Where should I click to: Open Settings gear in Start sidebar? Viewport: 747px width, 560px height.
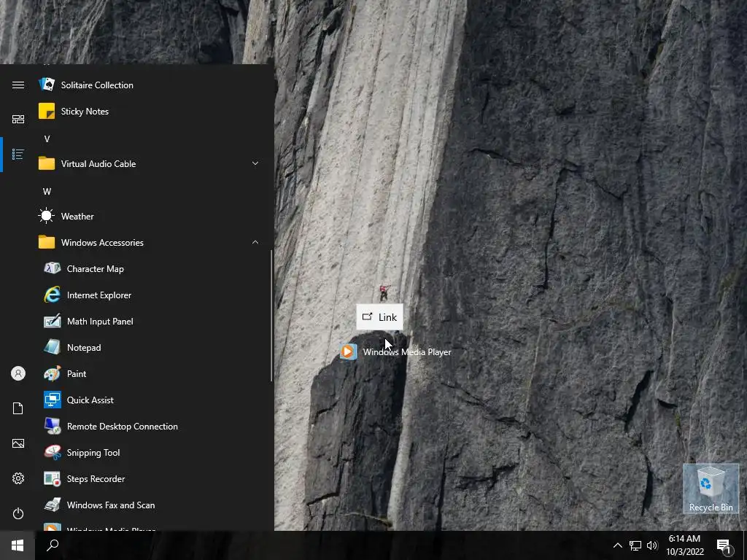18,478
